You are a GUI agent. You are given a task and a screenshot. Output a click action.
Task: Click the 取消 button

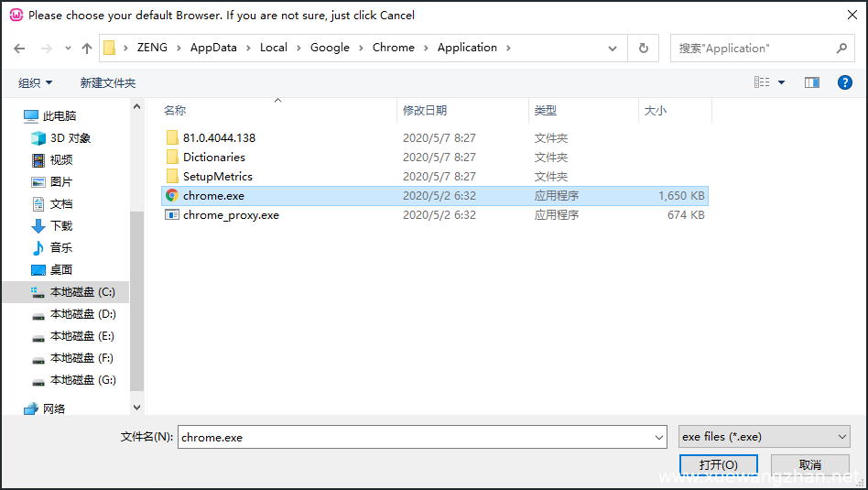coord(809,464)
